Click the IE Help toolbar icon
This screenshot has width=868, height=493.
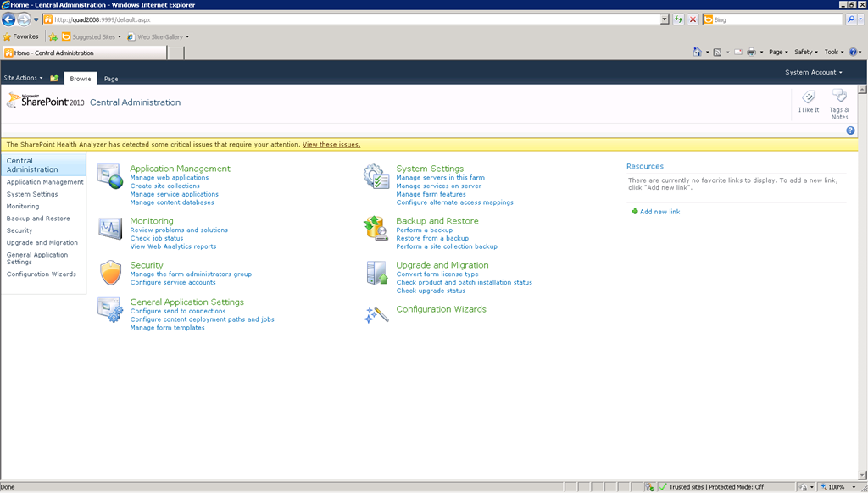pos(853,52)
